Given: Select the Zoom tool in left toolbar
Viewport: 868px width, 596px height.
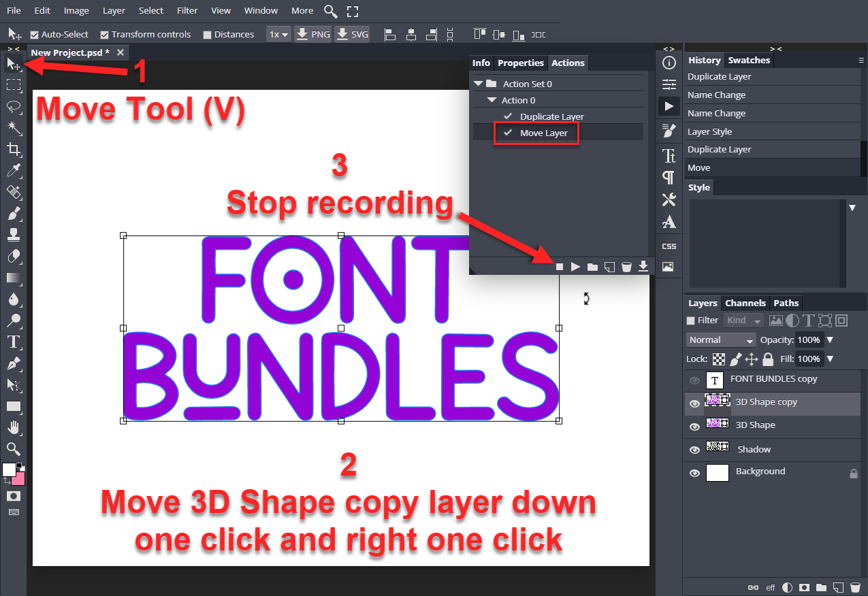Looking at the screenshot, I should pyautogui.click(x=13, y=449).
